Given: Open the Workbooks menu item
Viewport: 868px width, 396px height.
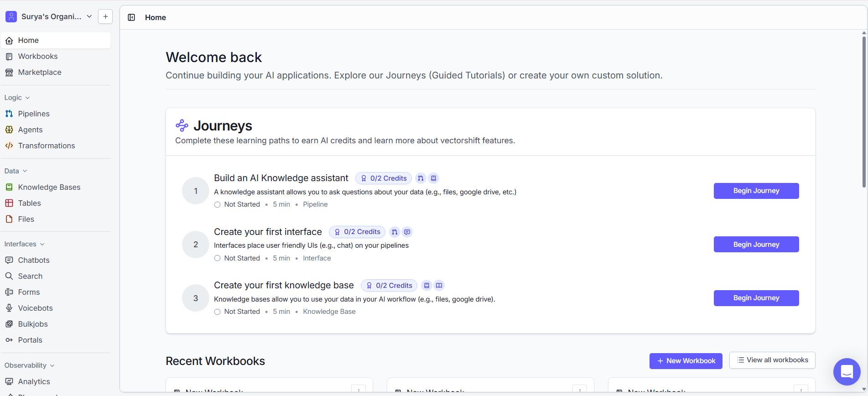Looking at the screenshot, I should (56, 57).
